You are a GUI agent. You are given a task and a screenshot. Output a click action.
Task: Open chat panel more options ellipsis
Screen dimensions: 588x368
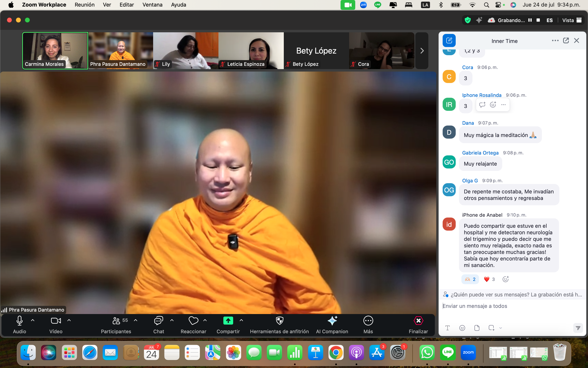[x=555, y=41]
